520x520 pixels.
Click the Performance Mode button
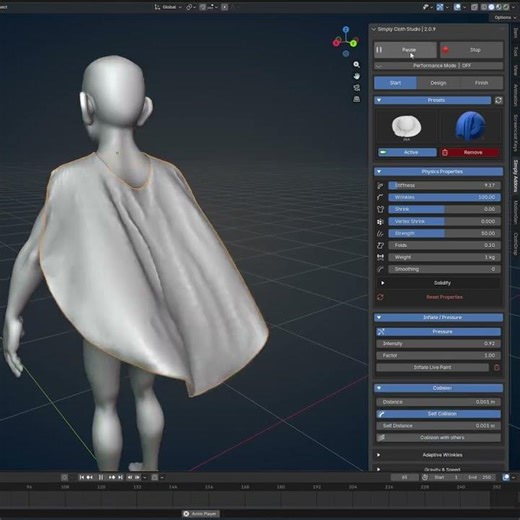coord(439,66)
